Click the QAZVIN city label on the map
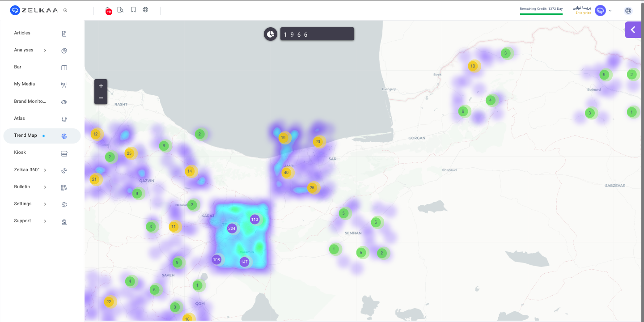 point(146,181)
